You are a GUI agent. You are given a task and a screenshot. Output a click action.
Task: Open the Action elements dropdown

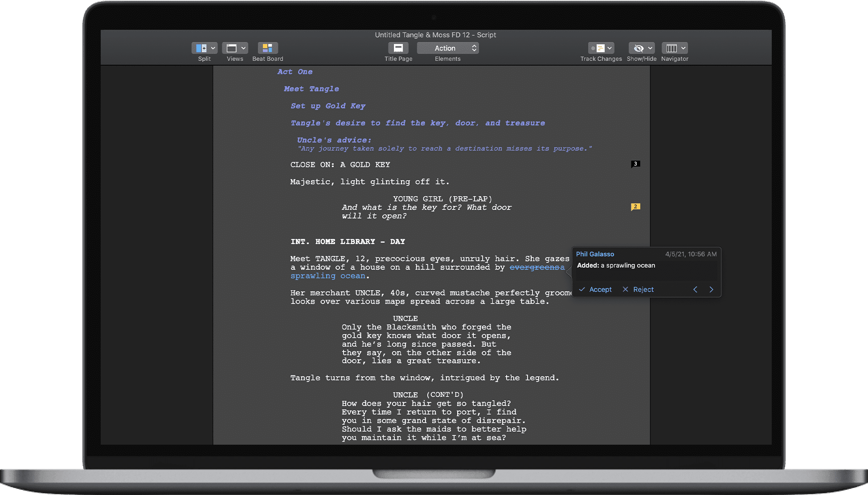coord(447,48)
